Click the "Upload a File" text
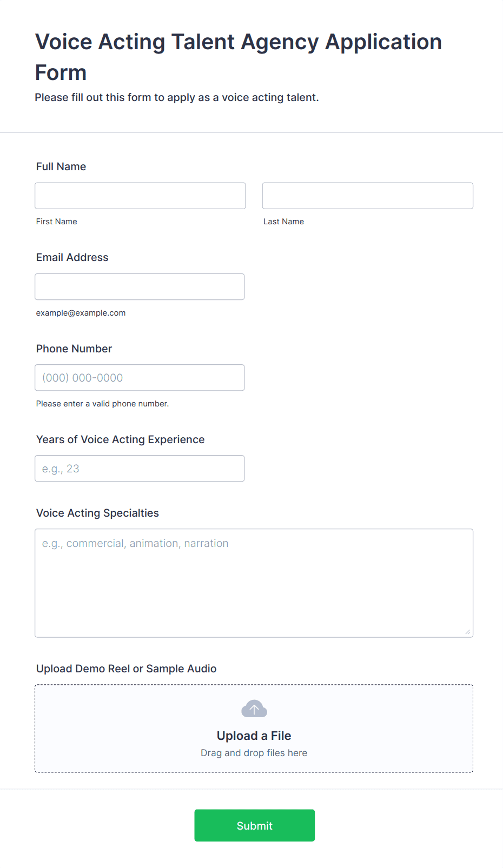 (254, 736)
